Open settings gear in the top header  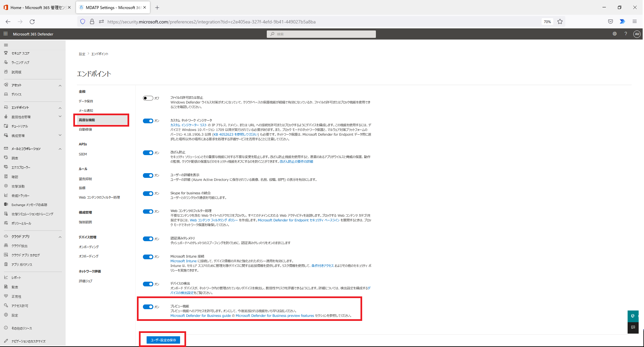coord(615,34)
